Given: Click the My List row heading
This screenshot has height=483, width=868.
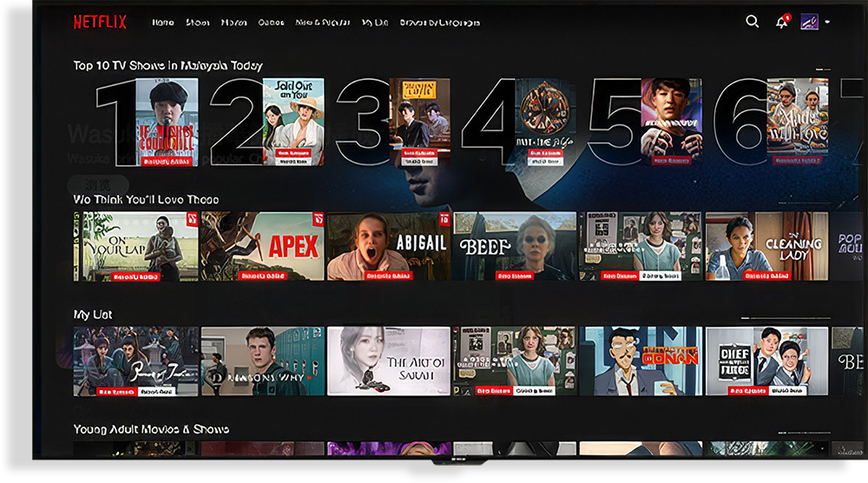Looking at the screenshot, I should coord(93,314).
